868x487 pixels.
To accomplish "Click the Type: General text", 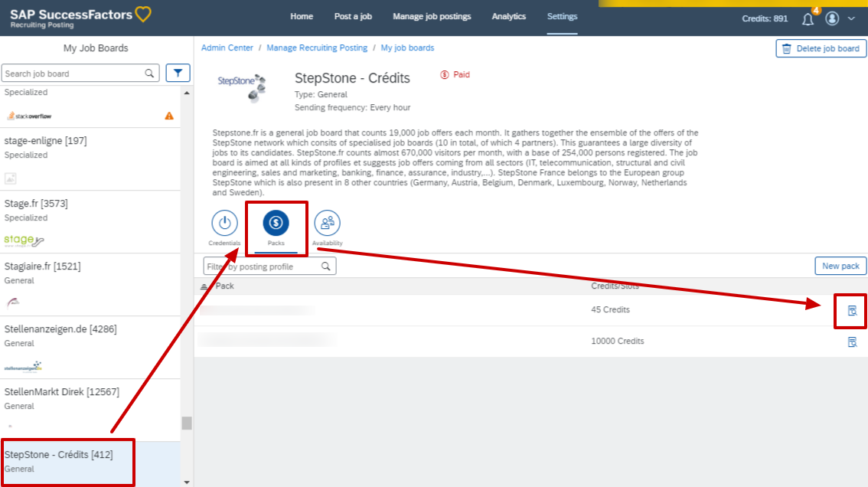I will click(321, 95).
